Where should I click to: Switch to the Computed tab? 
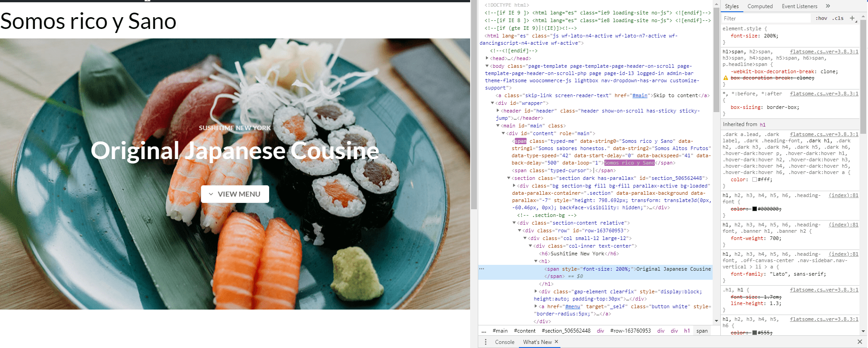click(760, 6)
